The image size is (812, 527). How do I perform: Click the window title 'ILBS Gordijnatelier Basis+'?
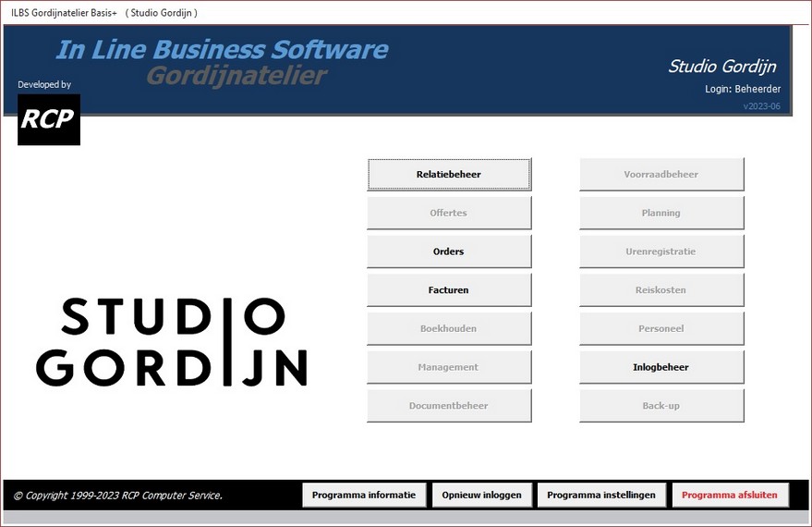tap(65, 13)
